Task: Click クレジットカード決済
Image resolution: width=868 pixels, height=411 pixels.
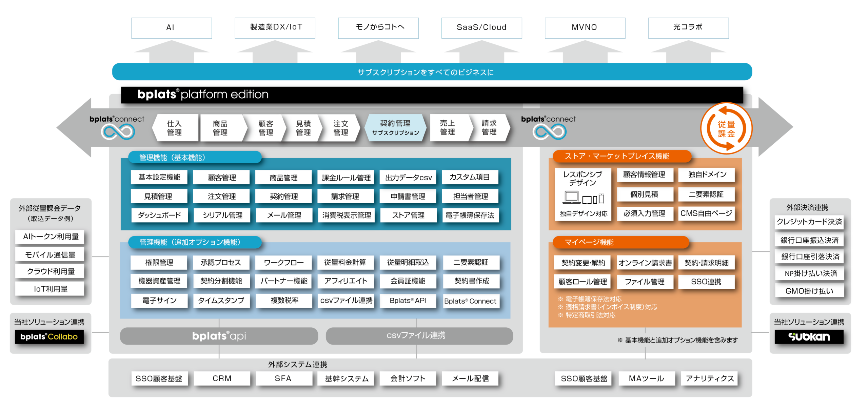Action: click(x=809, y=222)
